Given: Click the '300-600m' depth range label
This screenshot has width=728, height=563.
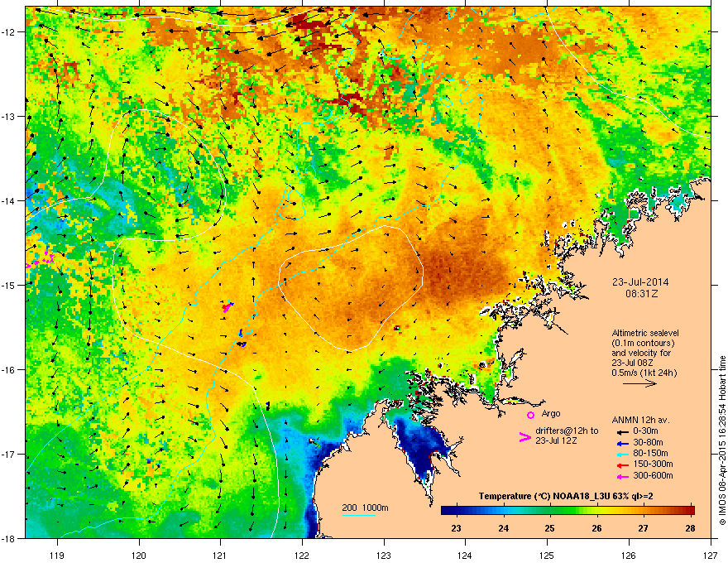Looking at the screenshot, I should click(x=654, y=475).
